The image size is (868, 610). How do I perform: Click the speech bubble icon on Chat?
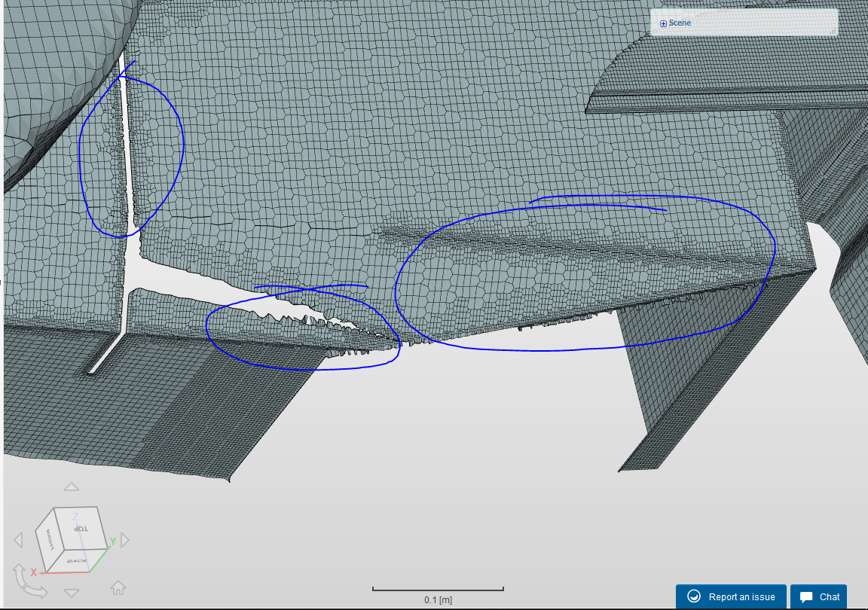pos(806,597)
